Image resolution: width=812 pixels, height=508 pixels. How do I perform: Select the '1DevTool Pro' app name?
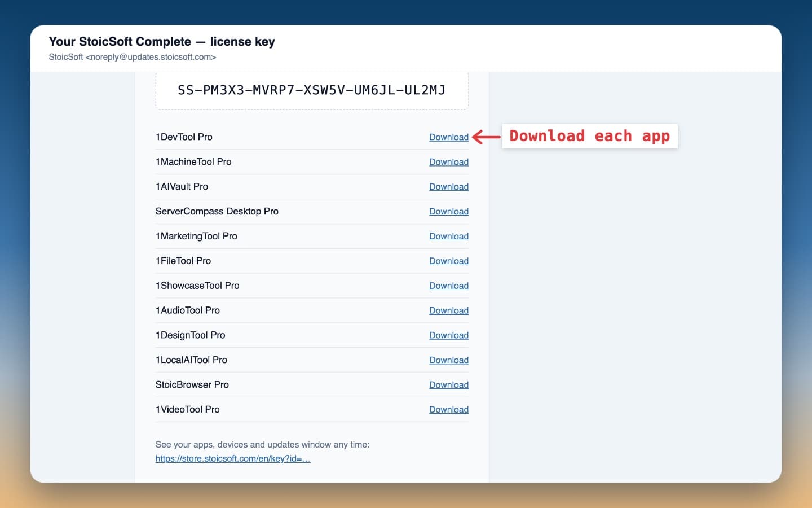tap(184, 137)
